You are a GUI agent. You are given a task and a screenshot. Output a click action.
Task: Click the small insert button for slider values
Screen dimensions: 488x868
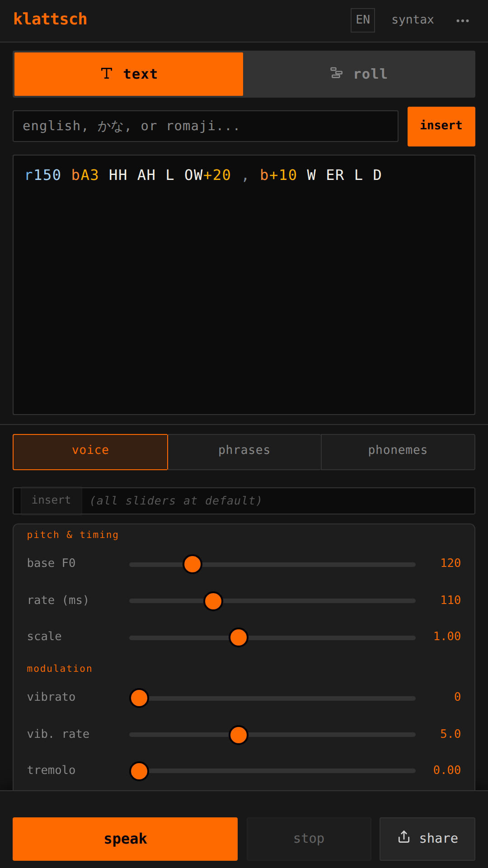point(51,500)
